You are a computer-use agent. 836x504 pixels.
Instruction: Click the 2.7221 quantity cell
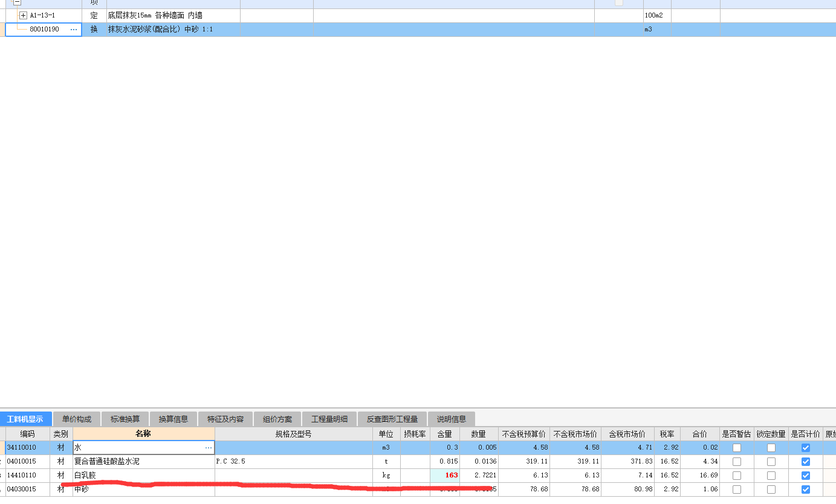click(x=479, y=476)
